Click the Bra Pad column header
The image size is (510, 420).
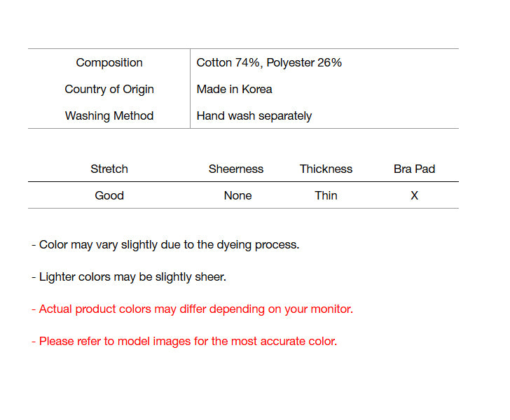pyautogui.click(x=415, y=169)
